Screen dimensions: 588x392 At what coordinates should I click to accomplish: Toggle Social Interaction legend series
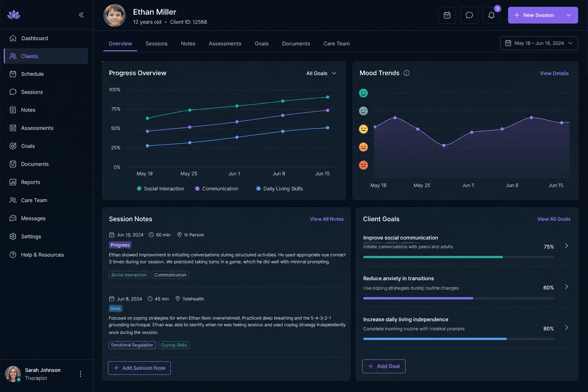[160, 189]
